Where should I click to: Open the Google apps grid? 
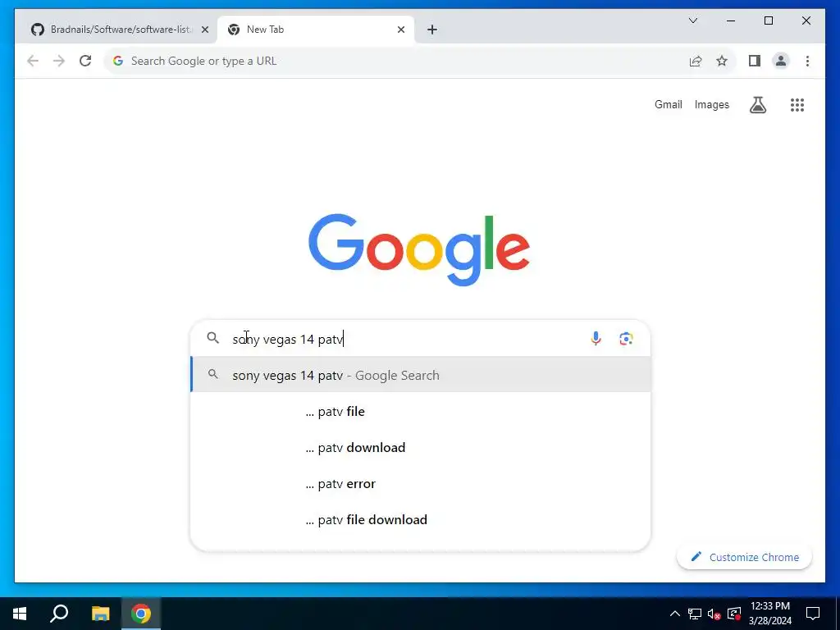tap(797, 105)
